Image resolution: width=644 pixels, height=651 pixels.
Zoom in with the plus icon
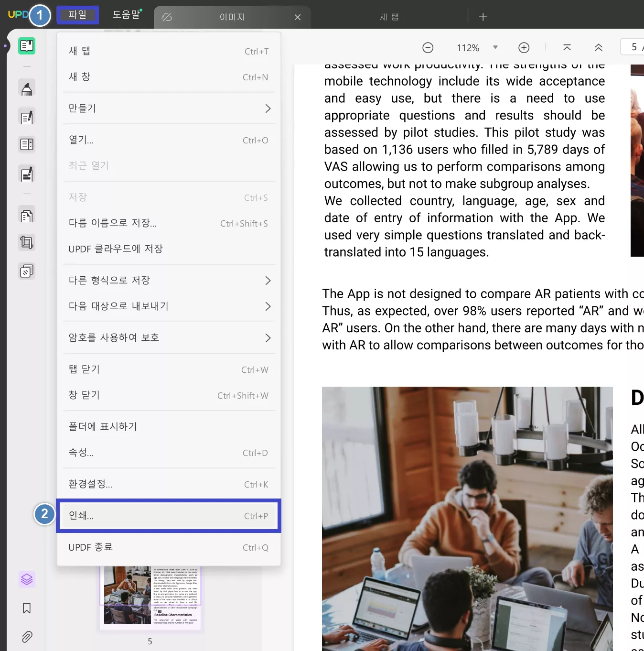(x=524, y=47)
